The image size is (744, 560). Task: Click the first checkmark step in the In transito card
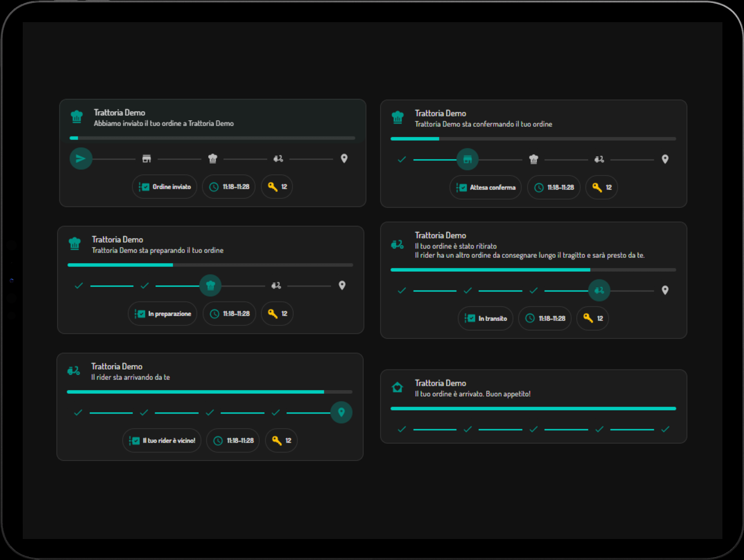pyautogui.click(x=402, y=290)
